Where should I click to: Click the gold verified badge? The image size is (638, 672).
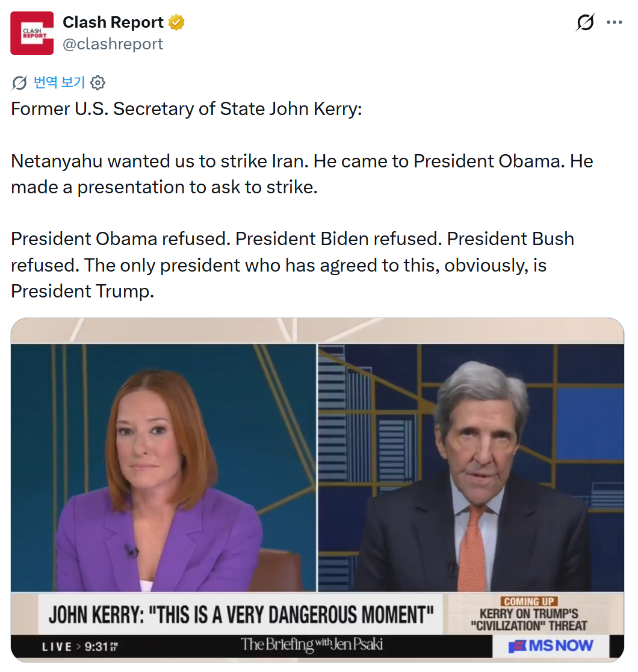(176, 22)
